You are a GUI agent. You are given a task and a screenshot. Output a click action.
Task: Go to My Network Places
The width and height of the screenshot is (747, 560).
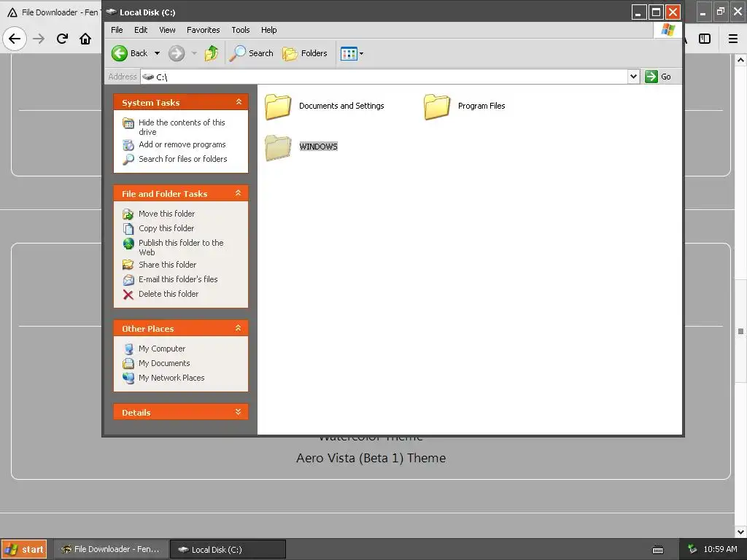click(171, 378)
